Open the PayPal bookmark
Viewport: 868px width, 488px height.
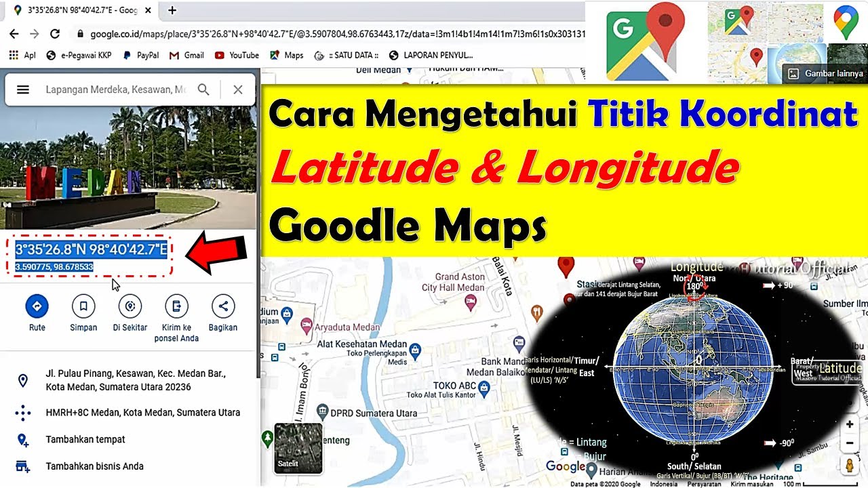tap(140, 55)
